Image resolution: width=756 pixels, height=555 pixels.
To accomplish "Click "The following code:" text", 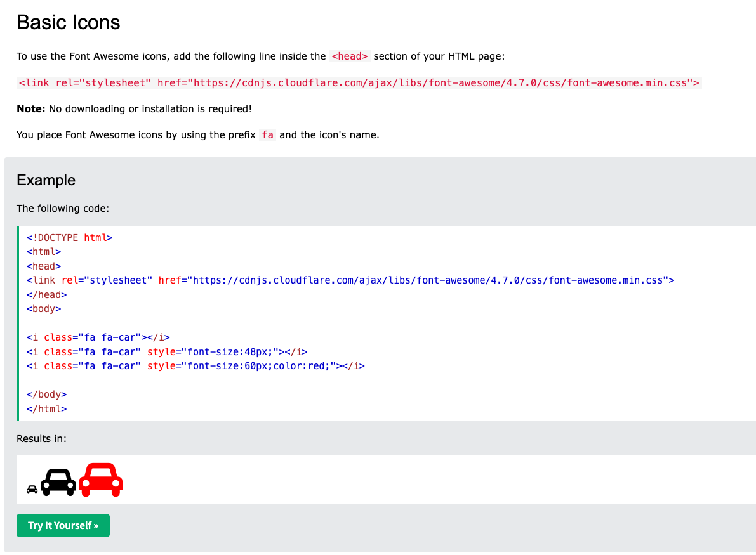I will (63, 208).
